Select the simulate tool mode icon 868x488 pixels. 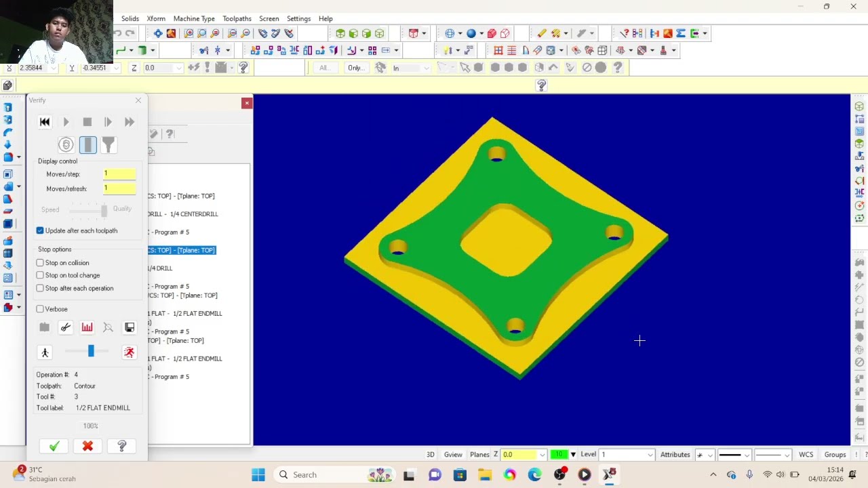point(87,144)
